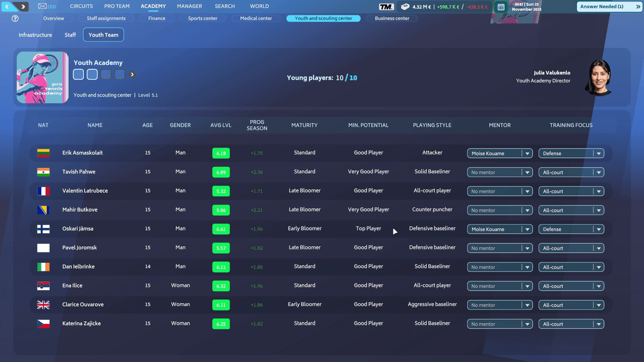Click the last empty Youth Academy level square
This screenshot has height=362, width=644.
pyautogui.click(x=120, y=75)
